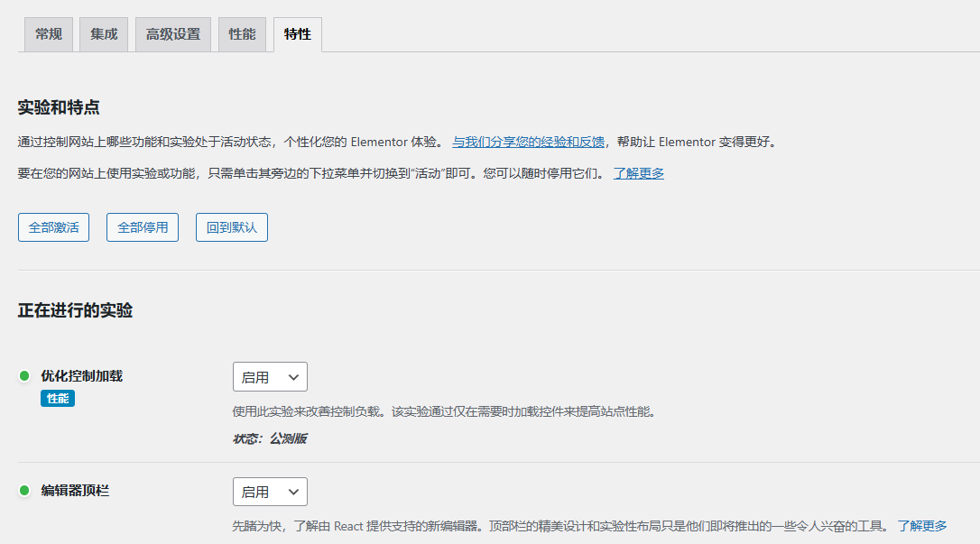Click the active 特性 tab

pyautogui.click(x=297, y=34)
